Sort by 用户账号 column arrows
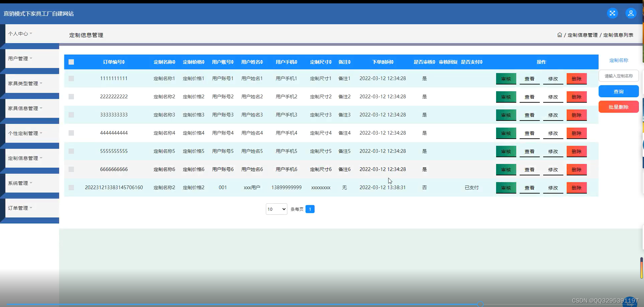Image resolution: width=644 pixels, height=307 pixels. 232,62
